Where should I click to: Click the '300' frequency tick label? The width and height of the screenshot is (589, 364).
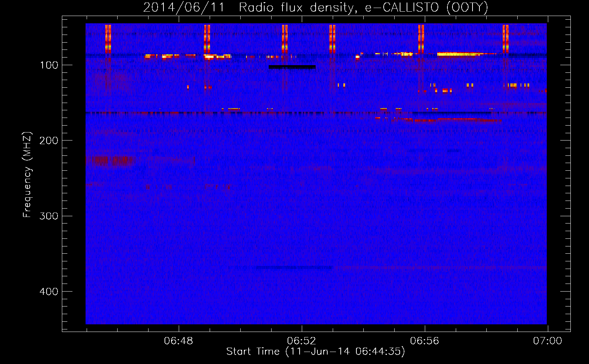[49, 216]
